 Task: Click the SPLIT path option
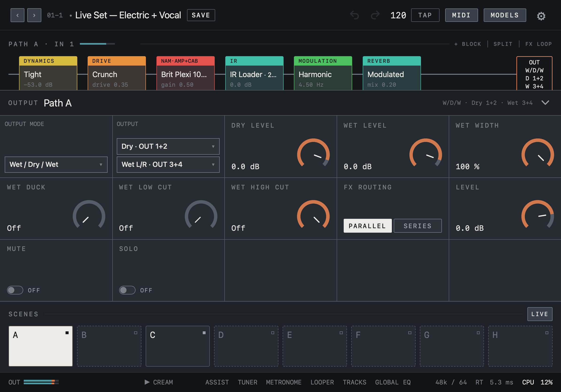tap(503, 44)
